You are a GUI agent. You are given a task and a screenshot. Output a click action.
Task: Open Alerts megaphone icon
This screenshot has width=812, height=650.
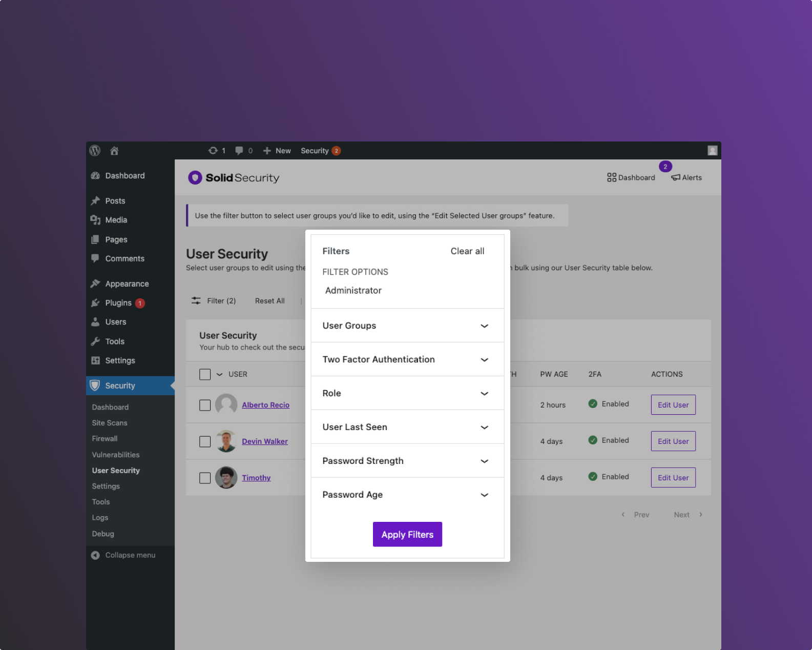point(676,178)
